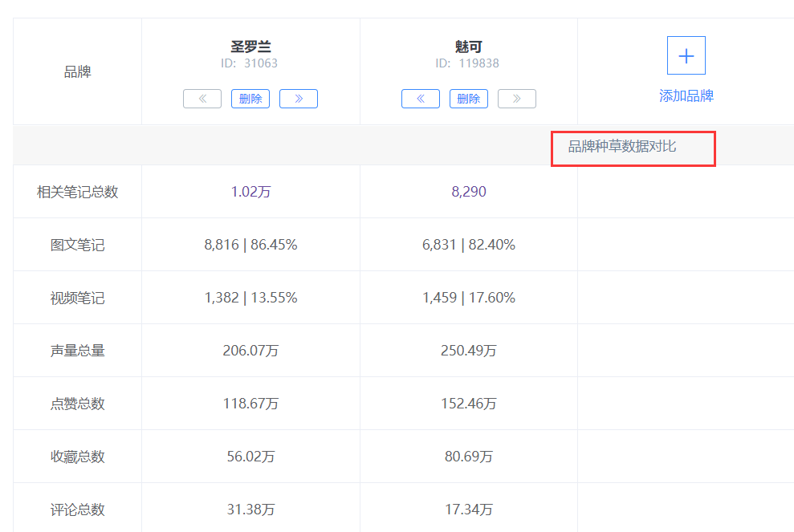
Task: Open 圣罗兰 related notes total 1.02万
Action: point(250,192)
